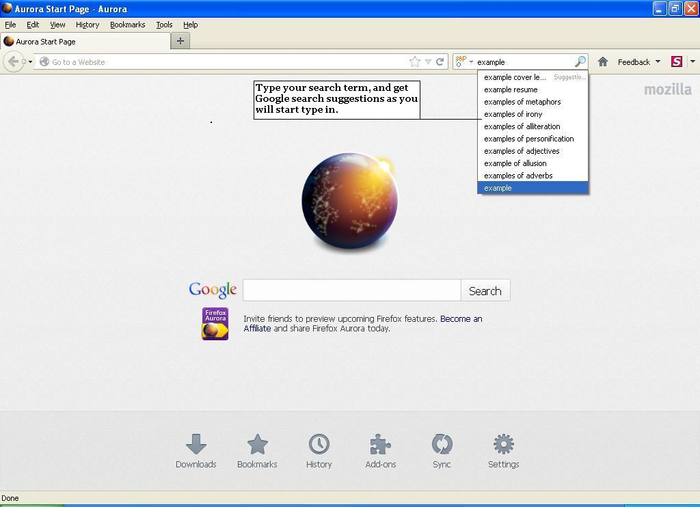Open the back/forward history dropdown arrow
Screen dimensions: 700x507
29,62
